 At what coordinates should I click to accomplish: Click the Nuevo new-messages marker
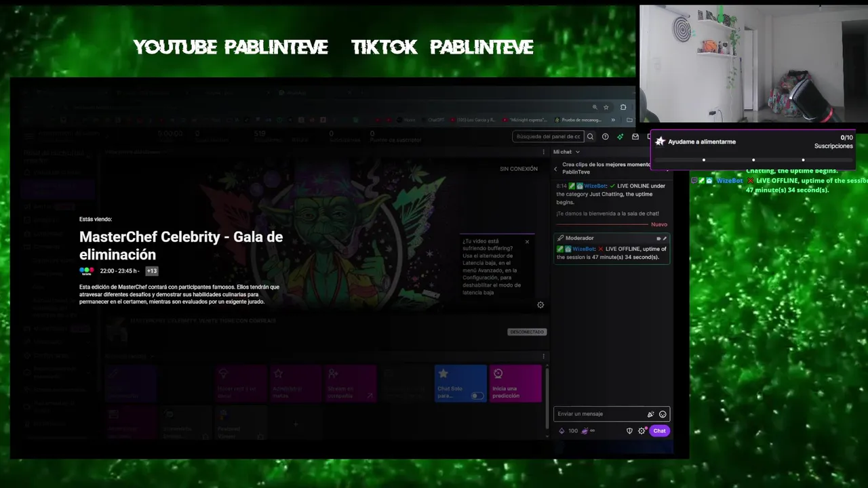coord(658,224)
